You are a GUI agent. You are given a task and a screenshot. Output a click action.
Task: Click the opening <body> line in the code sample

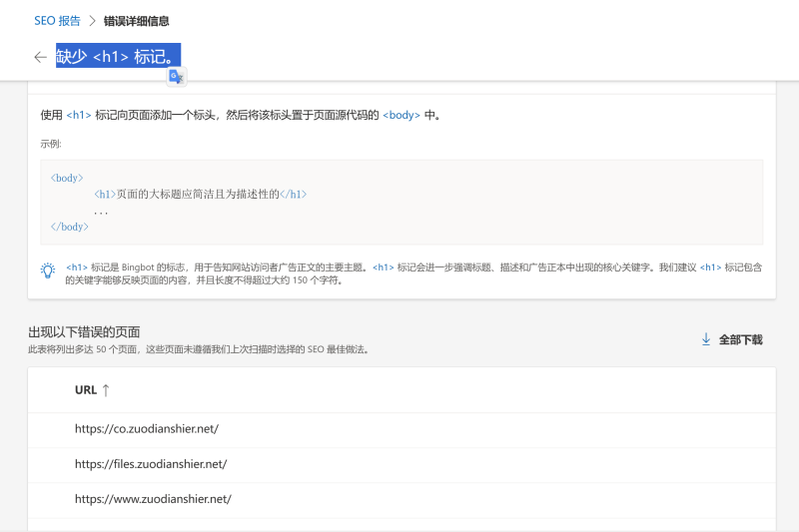(x=67, y=178)
